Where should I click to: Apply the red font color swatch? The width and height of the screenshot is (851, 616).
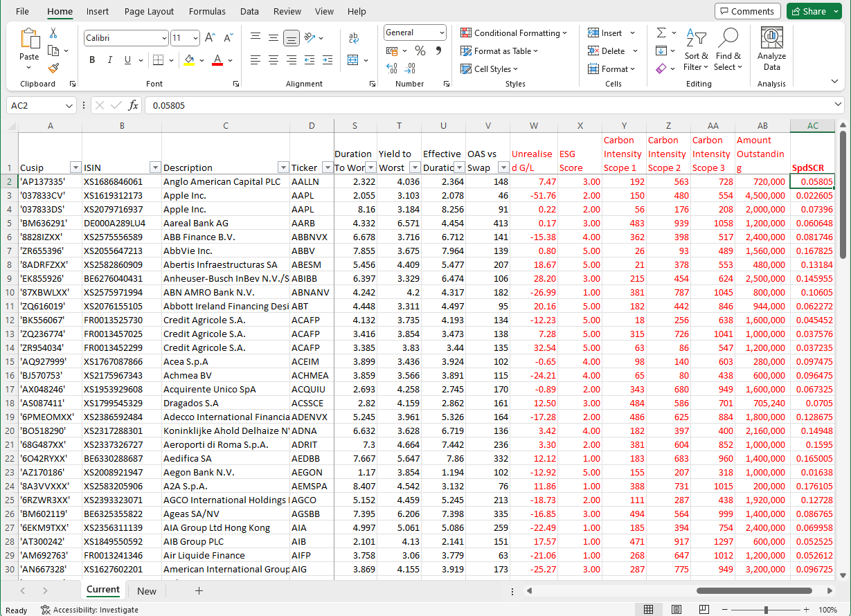217,60
